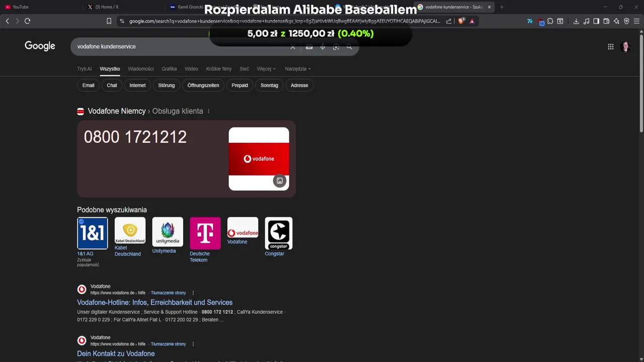
Task: Open more options beside Obsługa klienta
Action: coord(208,111)
